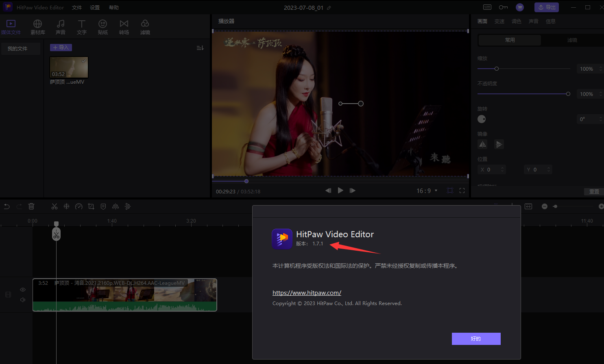The image size is (604, 364).
Task: Click the player progress bar handle
Action: click(x=246, y=181)
